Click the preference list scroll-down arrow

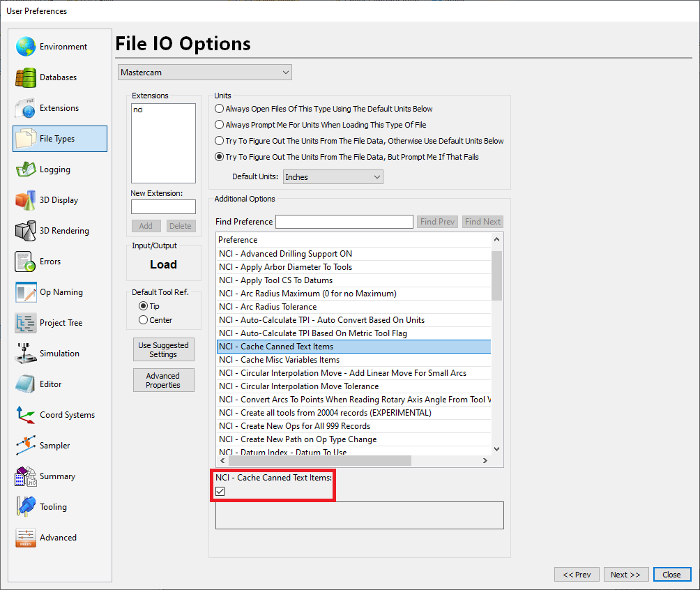496,449
